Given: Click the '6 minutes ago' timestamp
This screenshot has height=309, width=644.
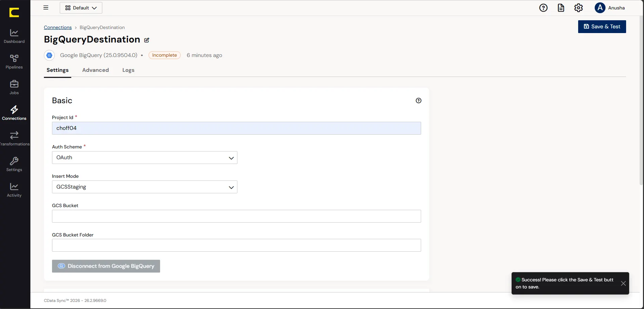Looking at the screenshot, I should point(204,55).
